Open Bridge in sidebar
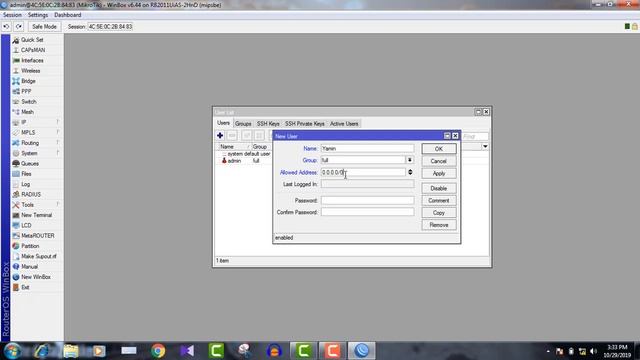 [28, 81]
